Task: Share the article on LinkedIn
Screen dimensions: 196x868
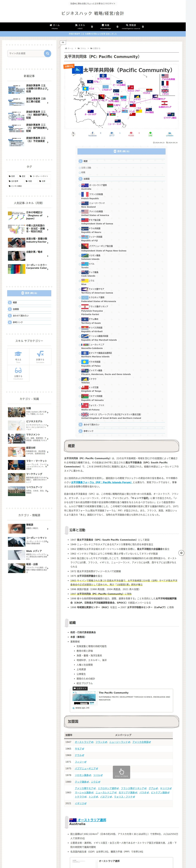Action: 170,134
